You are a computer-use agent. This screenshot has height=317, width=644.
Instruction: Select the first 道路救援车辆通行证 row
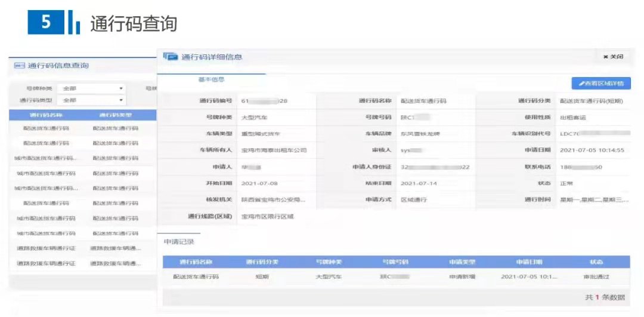point(46,248)
